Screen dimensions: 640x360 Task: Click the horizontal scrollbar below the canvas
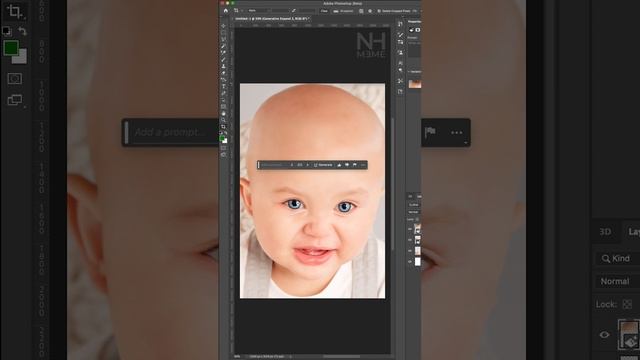341,356
